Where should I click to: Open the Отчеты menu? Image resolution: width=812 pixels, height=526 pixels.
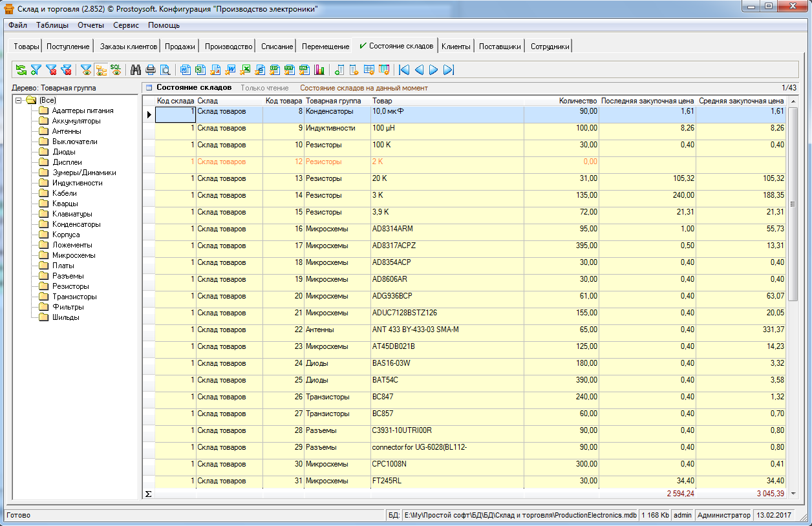coord(91,25)
